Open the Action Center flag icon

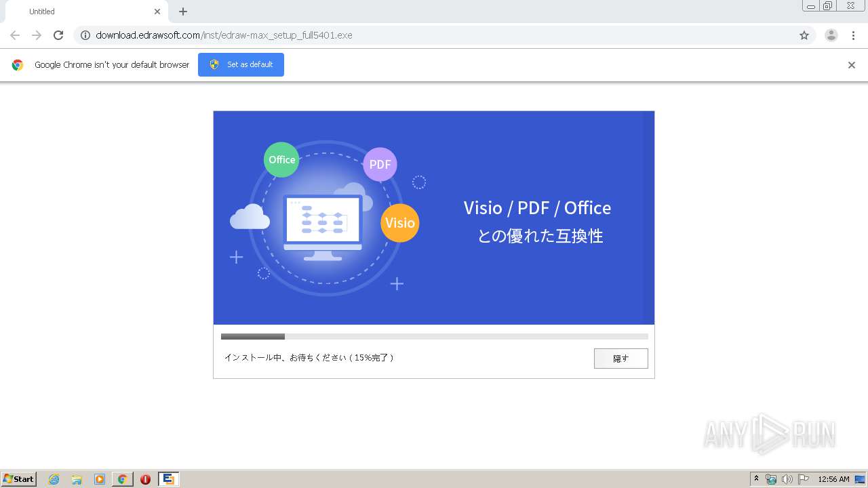804,479
